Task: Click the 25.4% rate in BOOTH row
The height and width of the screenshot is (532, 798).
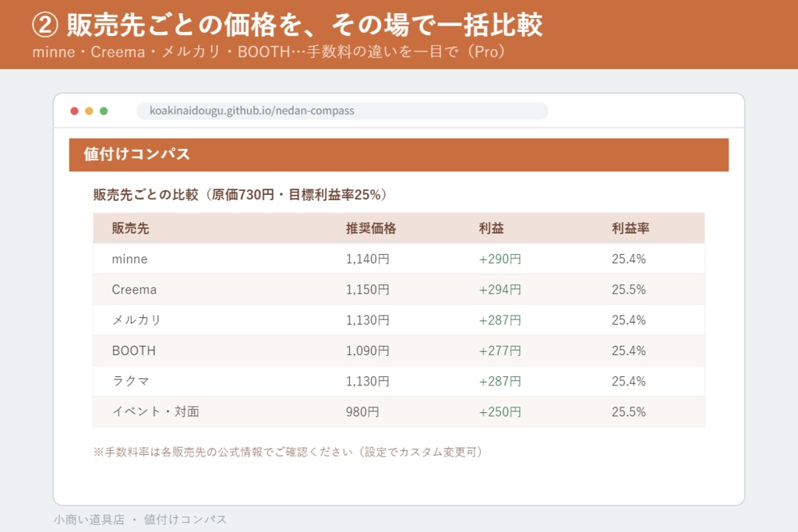Action: coord(629,351)
